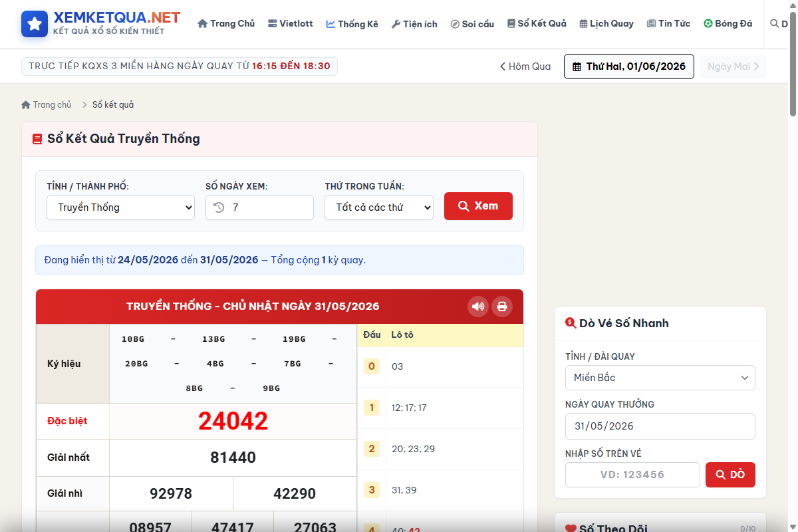Open Tỉnh / Thành phố dropdown
Viewport: 798px width, 532px height.
point(120,207)
